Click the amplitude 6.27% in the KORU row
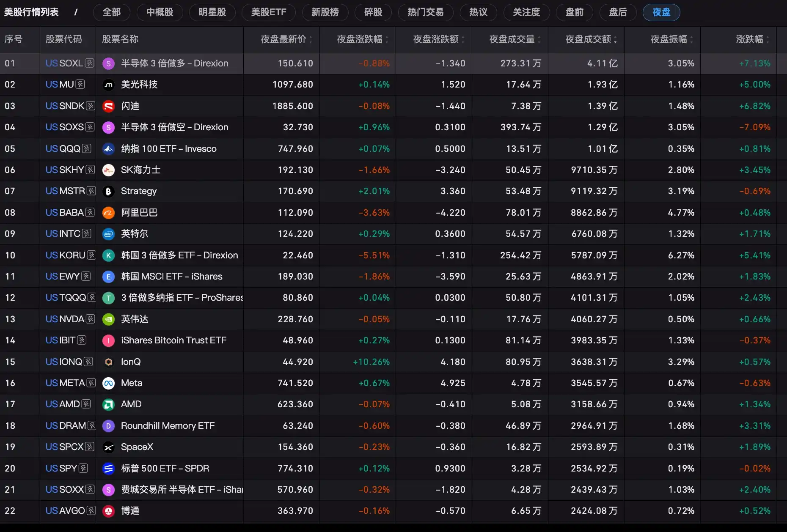Image resolution: width=787 pixels, height=532 pixels. [681, 255]
